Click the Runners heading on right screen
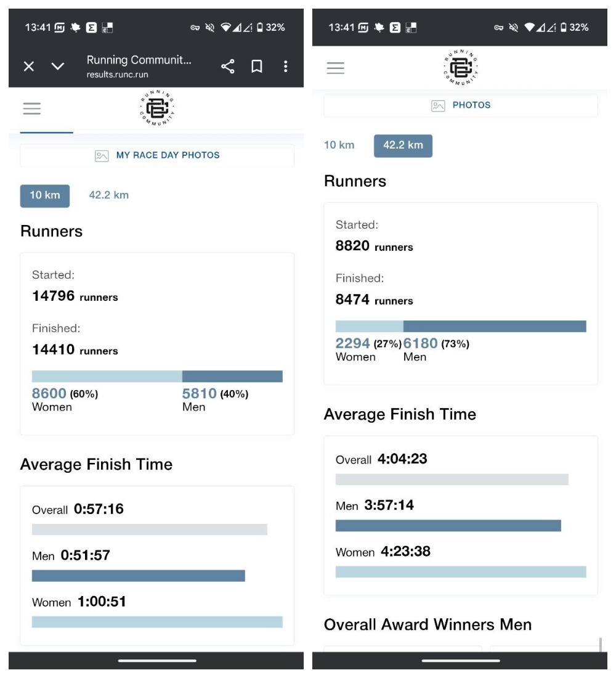Image resolution: width=616 pixels, height=678 pixels. click(355, 181)
